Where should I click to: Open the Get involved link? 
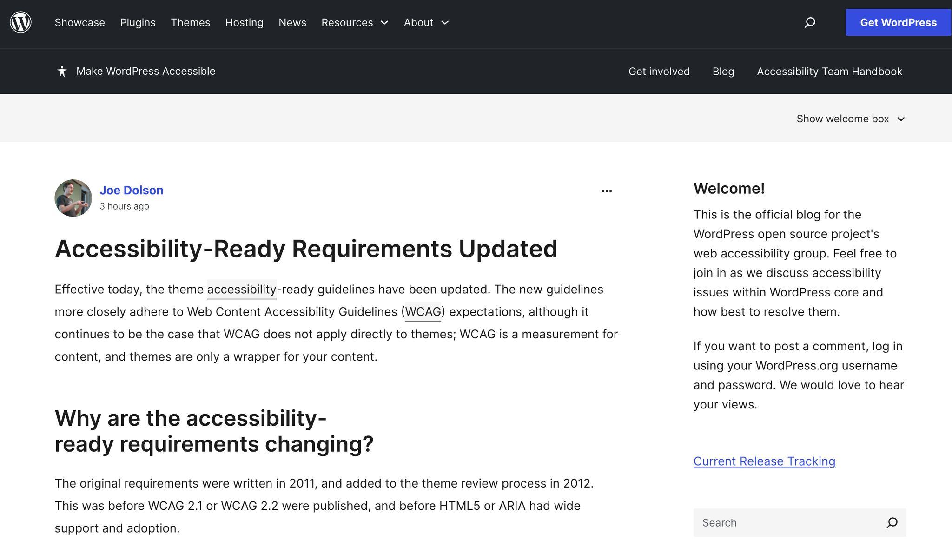659,72
